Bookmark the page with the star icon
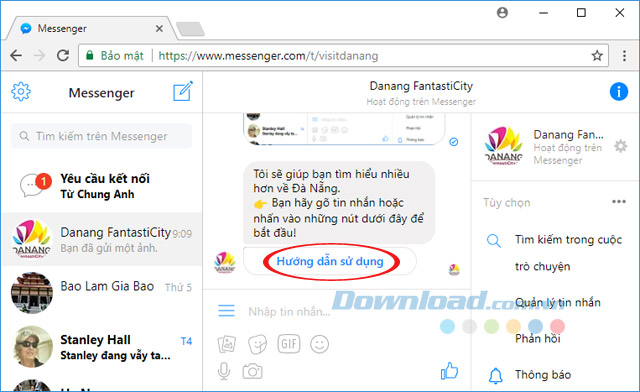 (x=597, y=55)
